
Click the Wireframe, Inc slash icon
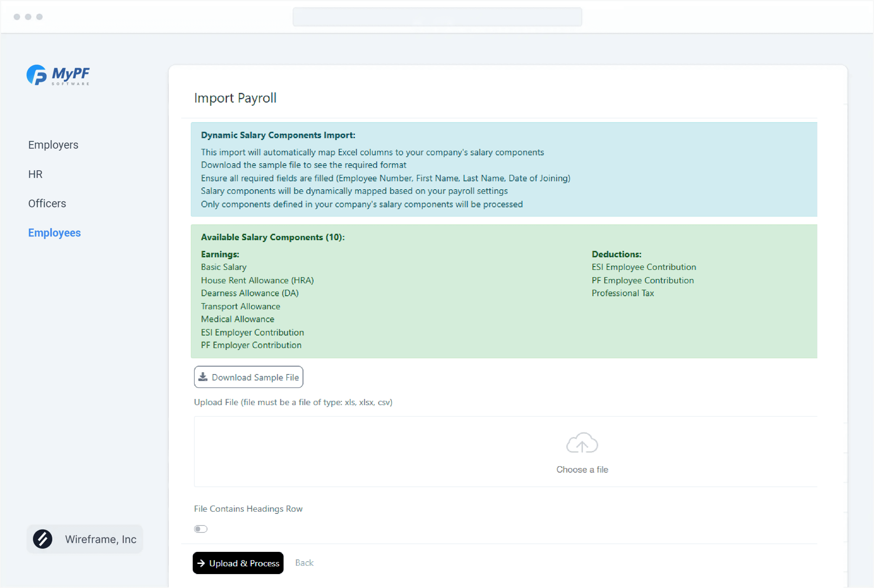pos(42,539)
